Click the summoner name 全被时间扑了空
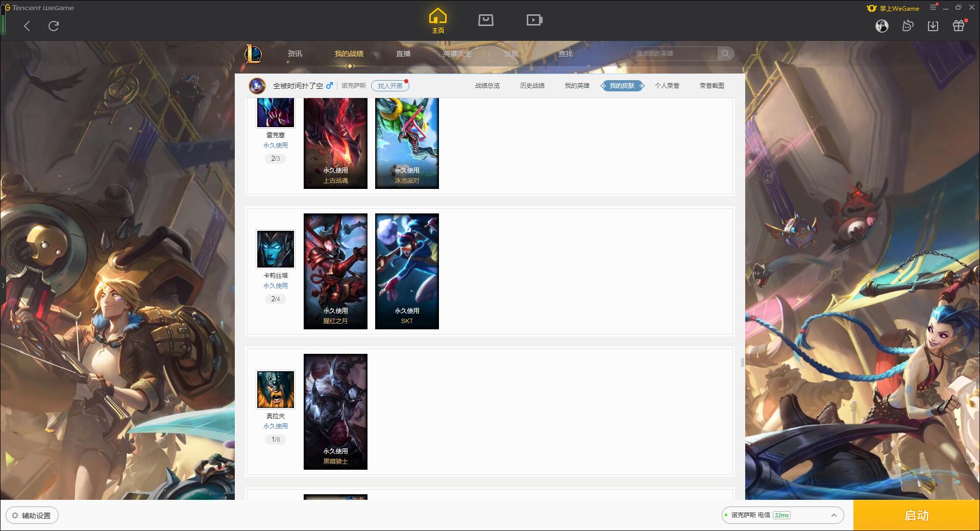The image size is (980, 531). point(298,86)
